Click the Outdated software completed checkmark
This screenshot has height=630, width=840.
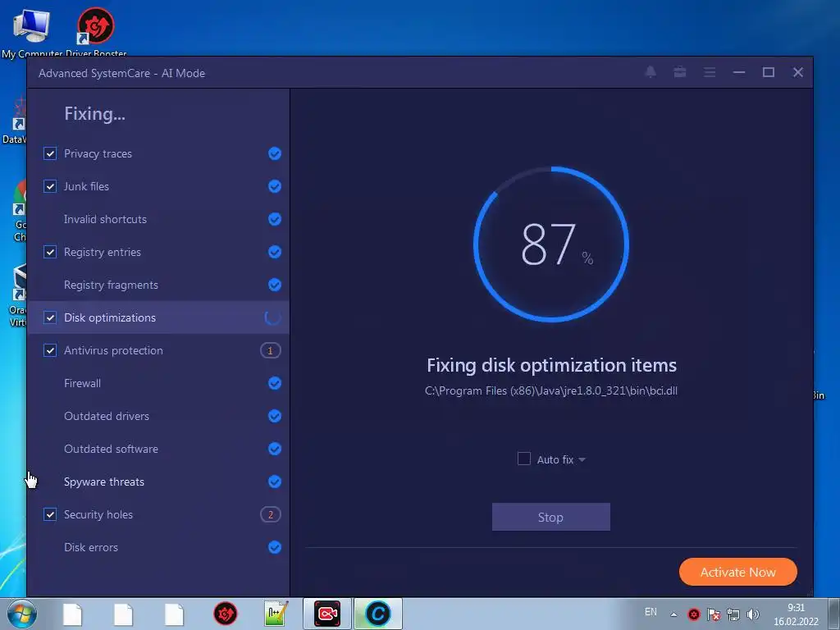tap(274, 449)
